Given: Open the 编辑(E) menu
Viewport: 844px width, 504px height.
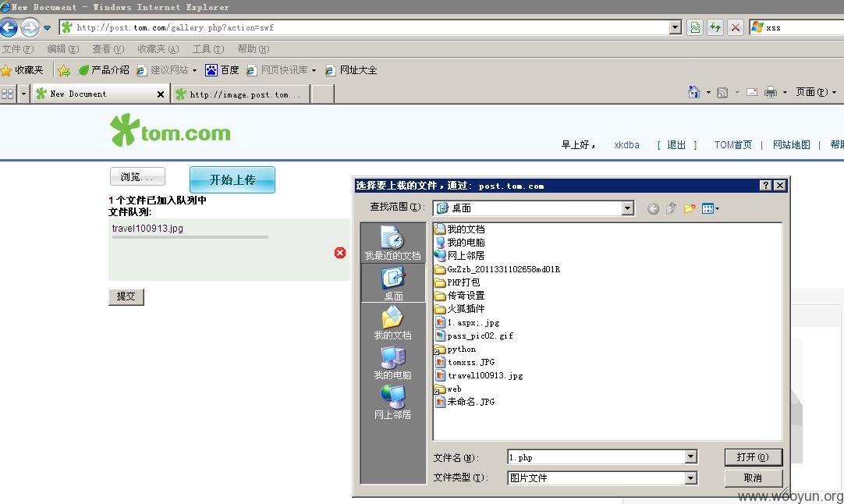Looking at the screenshot, I should click(x=63, y=49).
